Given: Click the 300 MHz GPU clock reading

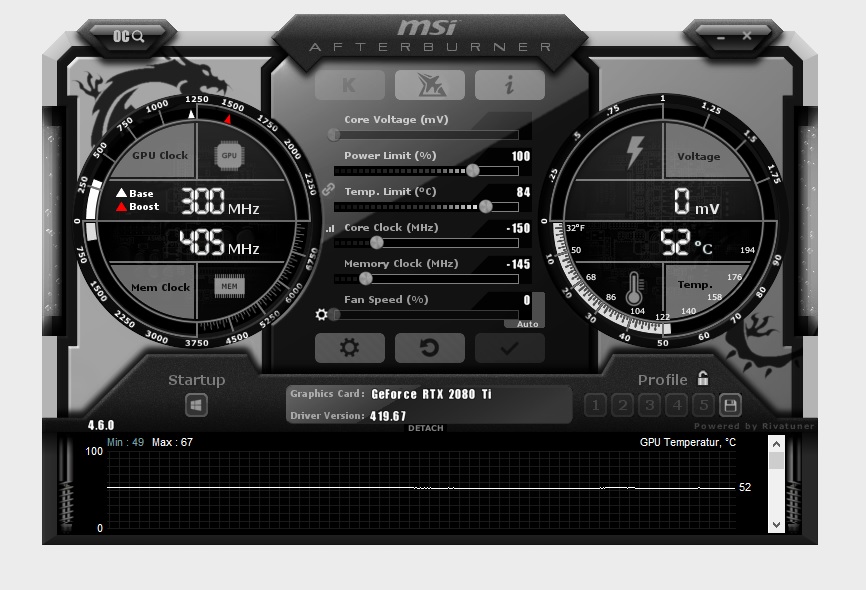Looking at the screenshot, I should click(x=220, y=202).
